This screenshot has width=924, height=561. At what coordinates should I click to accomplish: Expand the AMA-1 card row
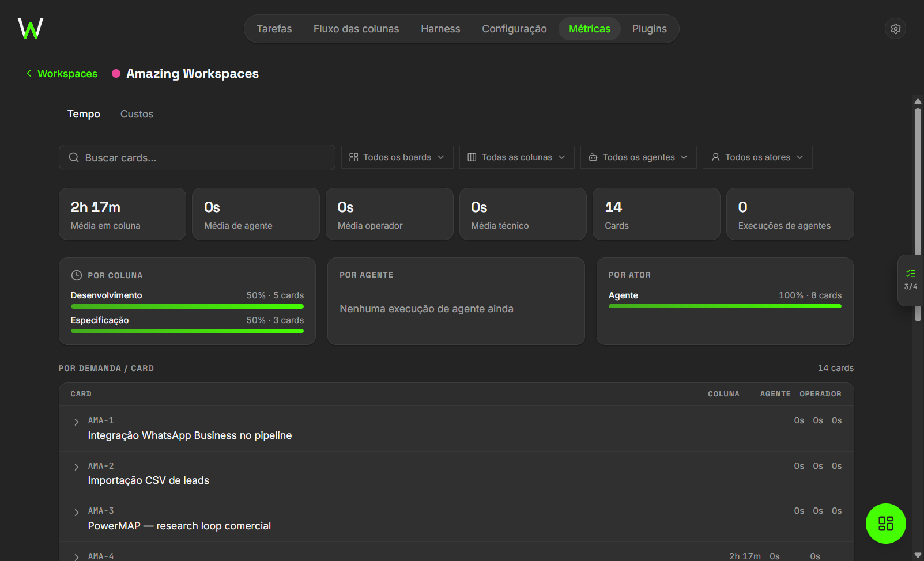pyautogui.click(x=76, y=422)
